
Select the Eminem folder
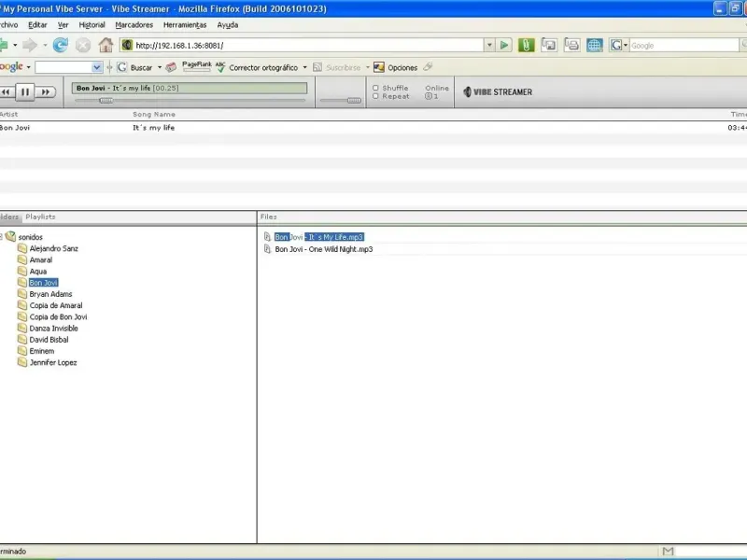point(41,352)
